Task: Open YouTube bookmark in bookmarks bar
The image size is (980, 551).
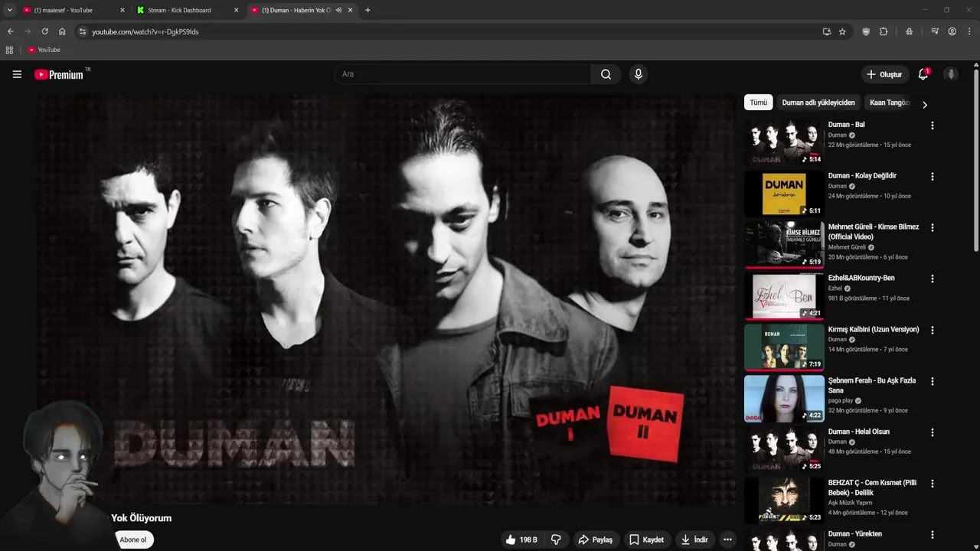Action: tap(44, 50)
